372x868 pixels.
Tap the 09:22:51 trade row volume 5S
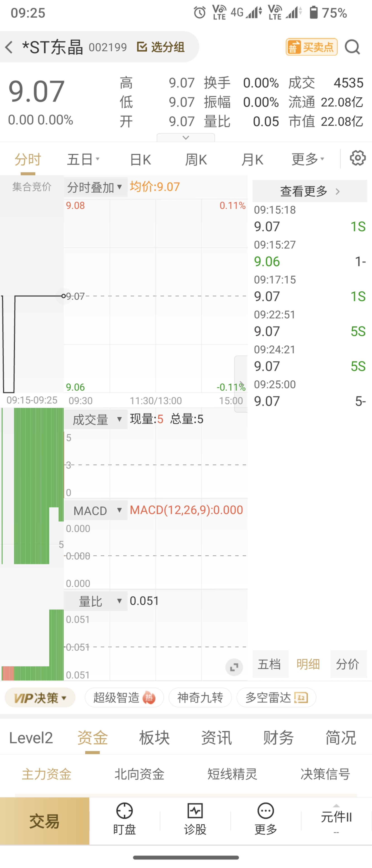point(358,332)
